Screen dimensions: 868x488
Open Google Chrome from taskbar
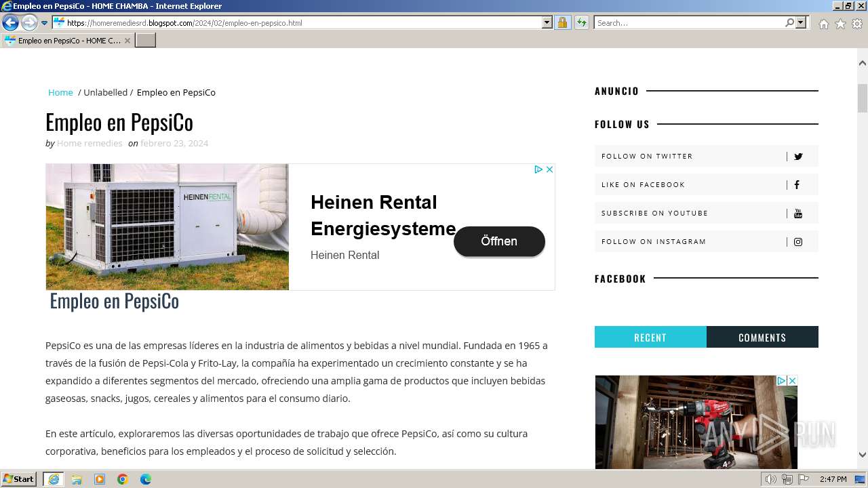click(123, 479)
